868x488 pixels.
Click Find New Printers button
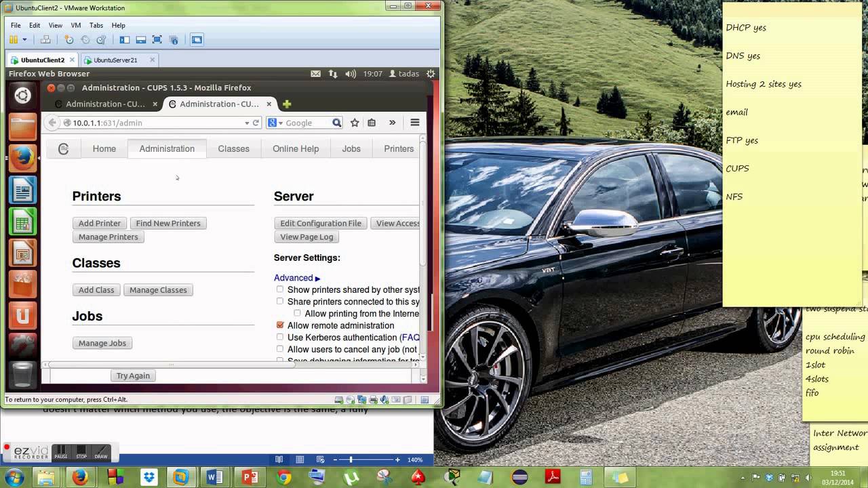(x=168, y=223)
